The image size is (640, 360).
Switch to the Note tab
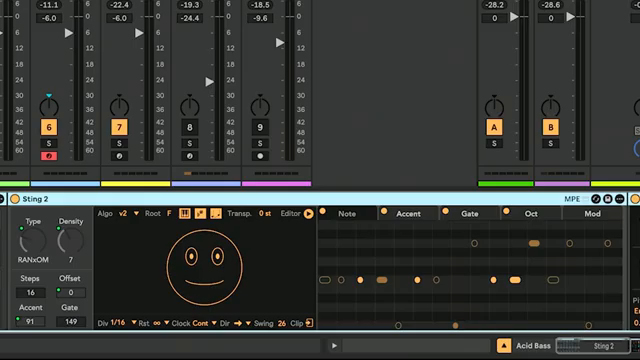tap(347, 213)
